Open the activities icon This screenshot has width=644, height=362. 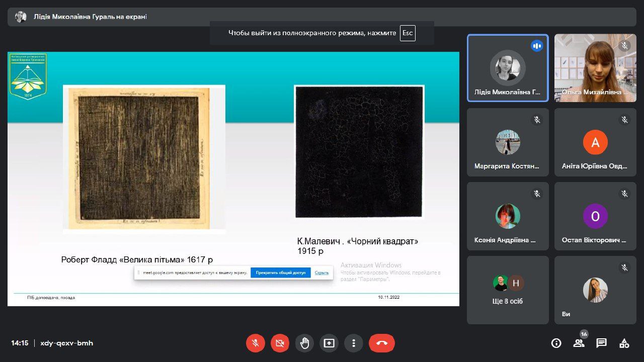624,343
